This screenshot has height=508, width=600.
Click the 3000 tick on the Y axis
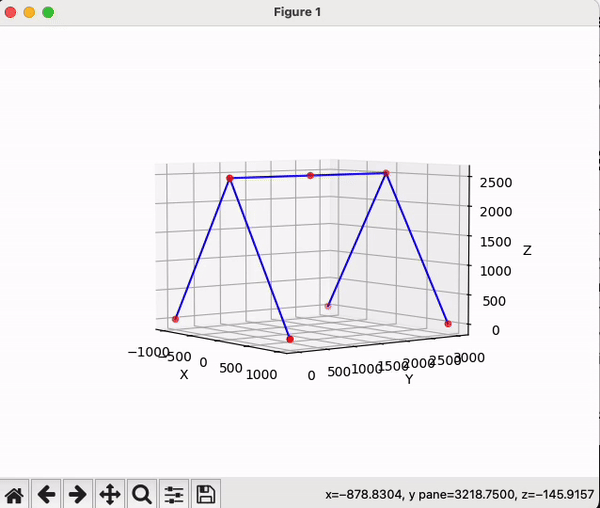[x=470, y=358]
